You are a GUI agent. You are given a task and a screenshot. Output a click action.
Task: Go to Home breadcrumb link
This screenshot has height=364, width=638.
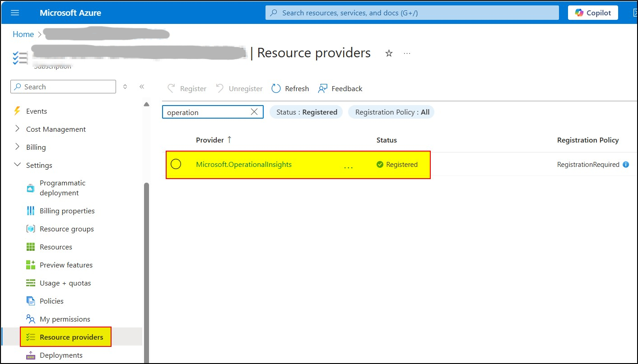[23, 34]
